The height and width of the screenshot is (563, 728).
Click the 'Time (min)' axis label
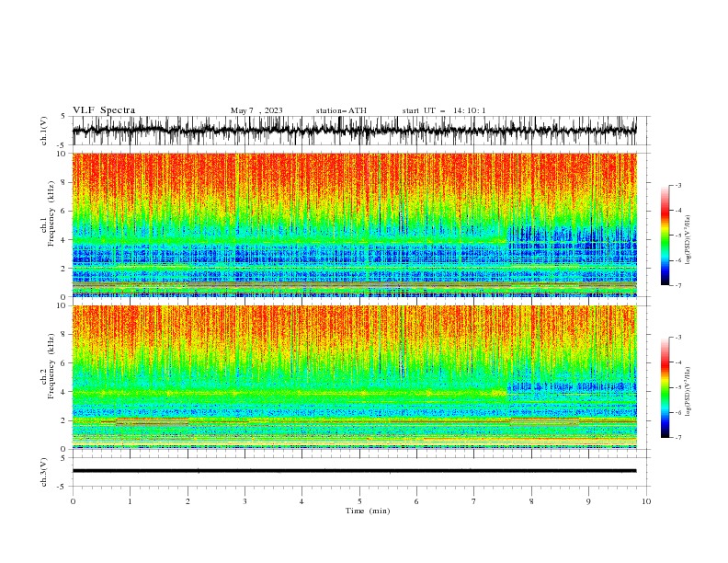click(368, 511)
